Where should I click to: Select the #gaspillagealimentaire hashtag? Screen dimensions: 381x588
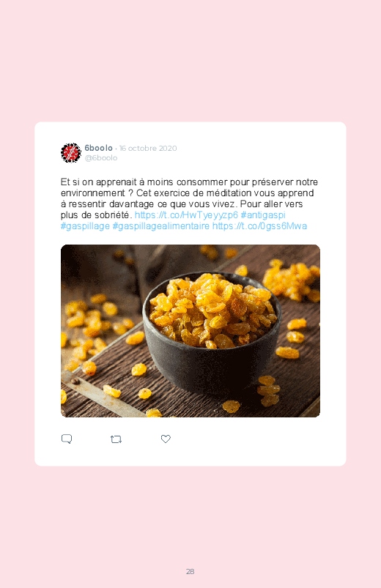coord(161,226)
